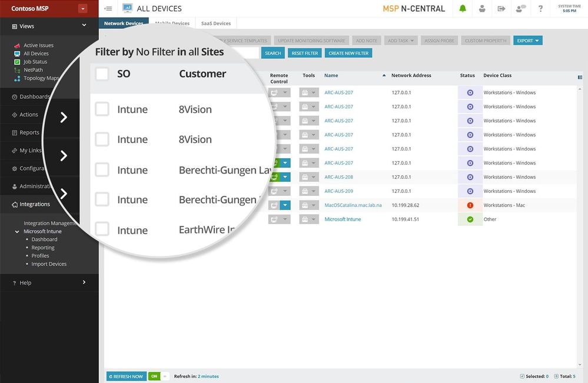Image resolution: width=588 pixels, height=383 pixels.
Task: Open the Contoso MSP dropdown arrow
Action: [x=83, y=9]
